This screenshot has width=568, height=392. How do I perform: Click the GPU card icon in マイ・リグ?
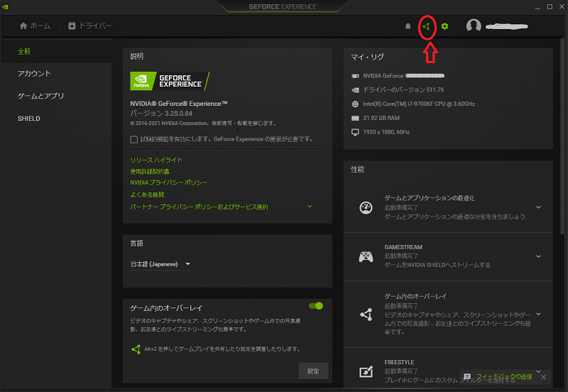[356, 76]
